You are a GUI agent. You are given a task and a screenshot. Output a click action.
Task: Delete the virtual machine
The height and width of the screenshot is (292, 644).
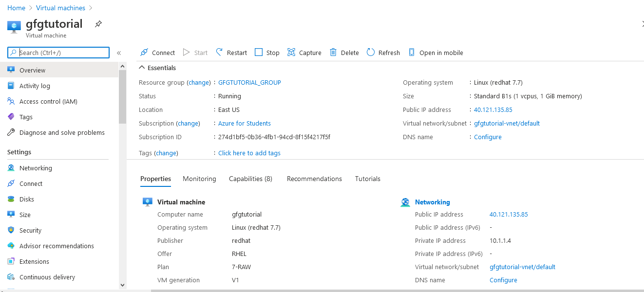tap(344, 52)
